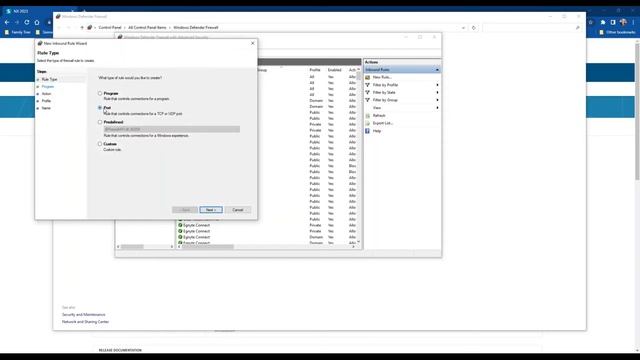The height and width of the screenshot is (360, 640).
Task: Open the View menu item in Actions
Action: coord(377,108)
